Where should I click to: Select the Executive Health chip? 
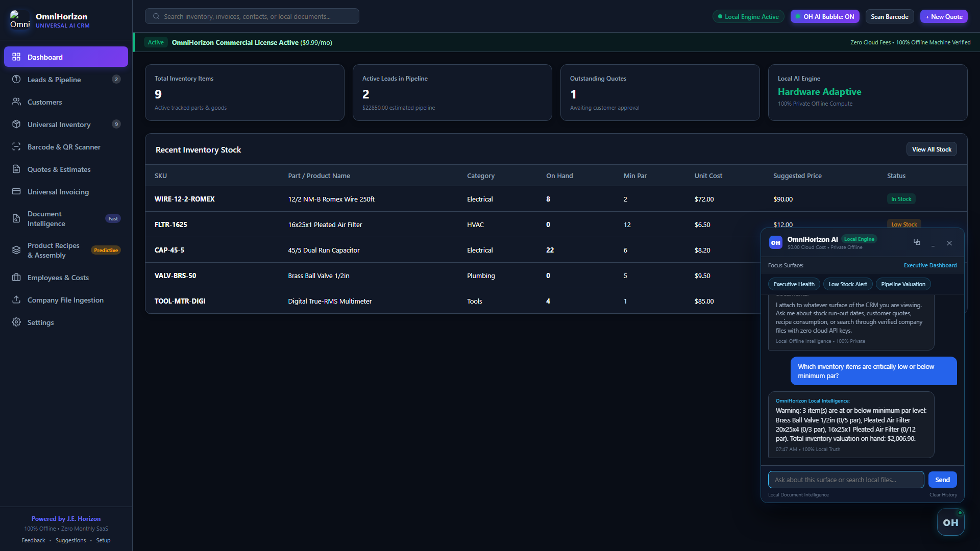coord(794,284)
